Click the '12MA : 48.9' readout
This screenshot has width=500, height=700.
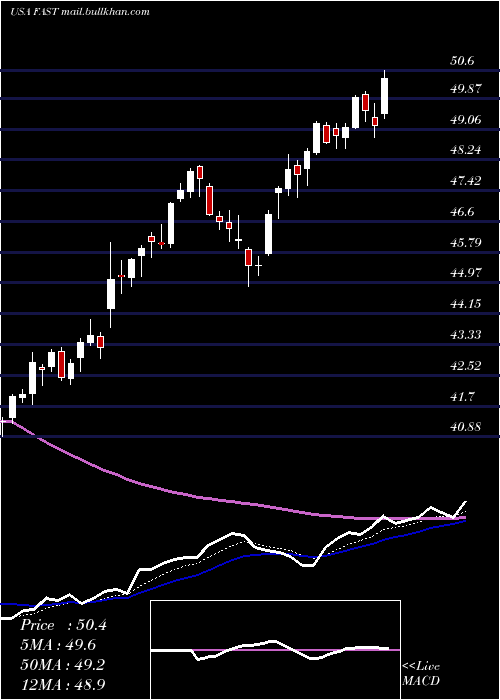pos(62,684)
